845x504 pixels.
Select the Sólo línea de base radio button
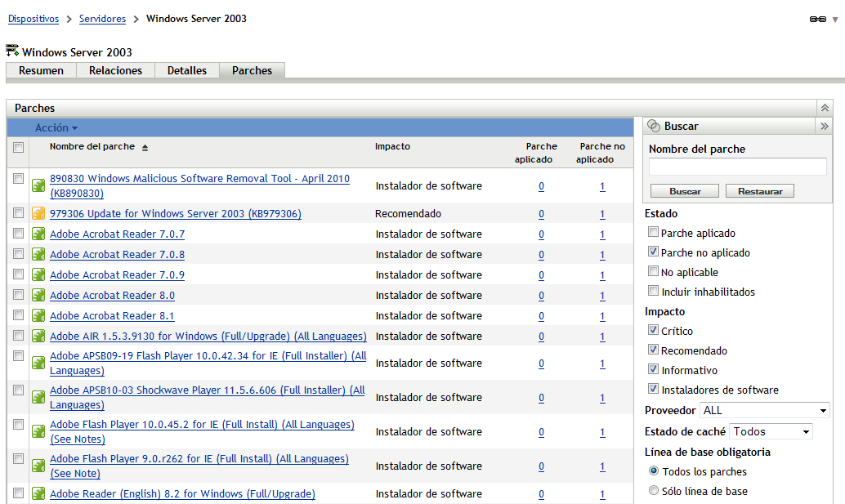point(654,488)
